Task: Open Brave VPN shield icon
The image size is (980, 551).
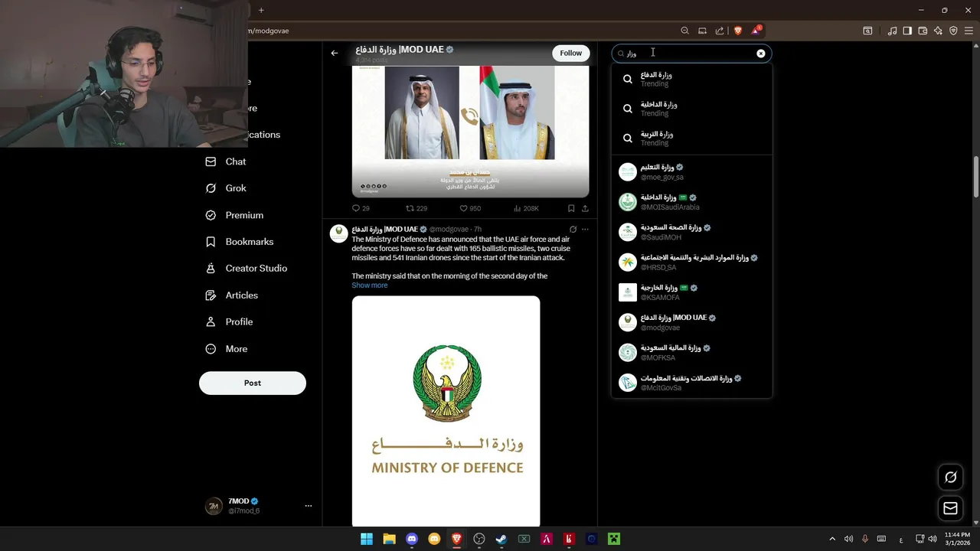Action: [953, 31]
